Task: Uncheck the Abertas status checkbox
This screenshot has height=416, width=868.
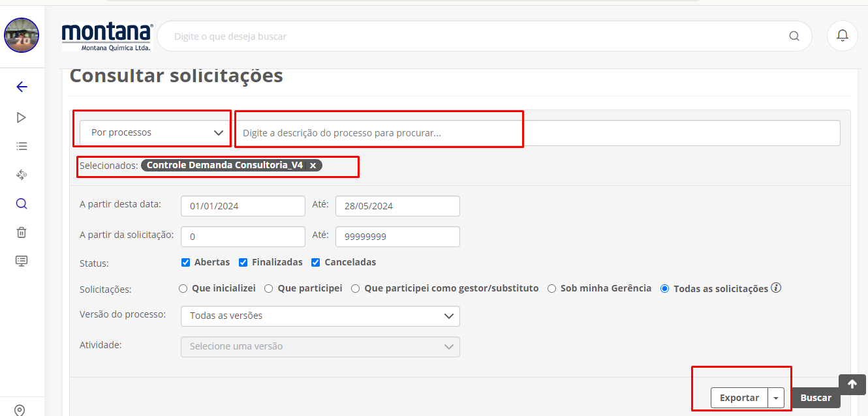Action: click(186, 262)
